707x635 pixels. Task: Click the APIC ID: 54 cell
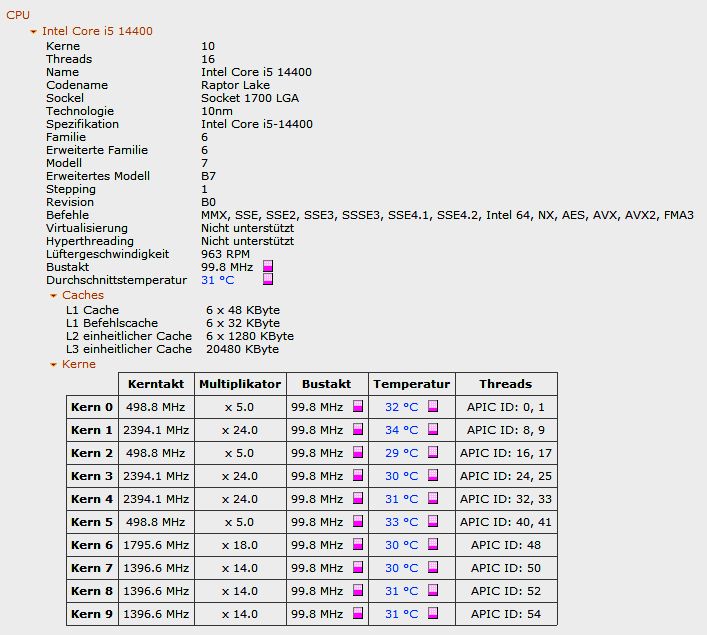pyautogui.click(x=506, y=614)
